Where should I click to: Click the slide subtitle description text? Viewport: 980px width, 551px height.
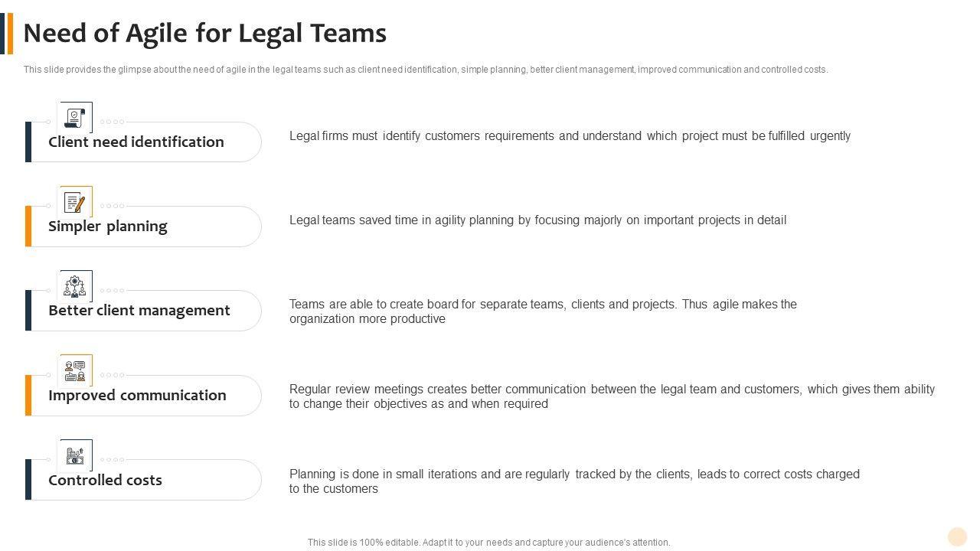426,70
